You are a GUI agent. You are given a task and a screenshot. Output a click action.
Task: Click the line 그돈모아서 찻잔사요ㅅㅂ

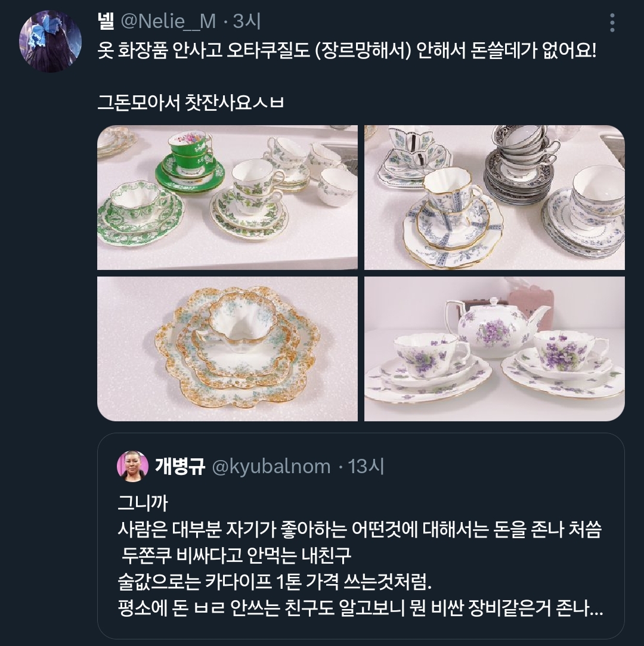[190, 102]
